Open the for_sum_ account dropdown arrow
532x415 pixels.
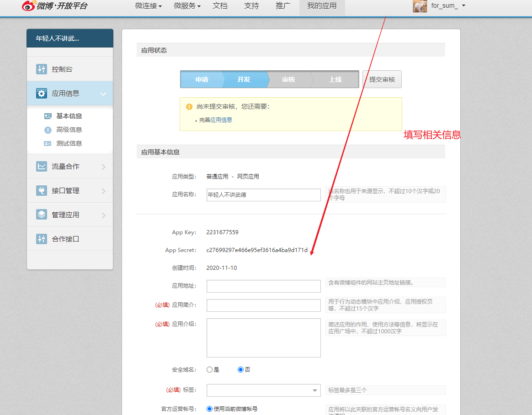pyautogui.click(x=464, y=5)
